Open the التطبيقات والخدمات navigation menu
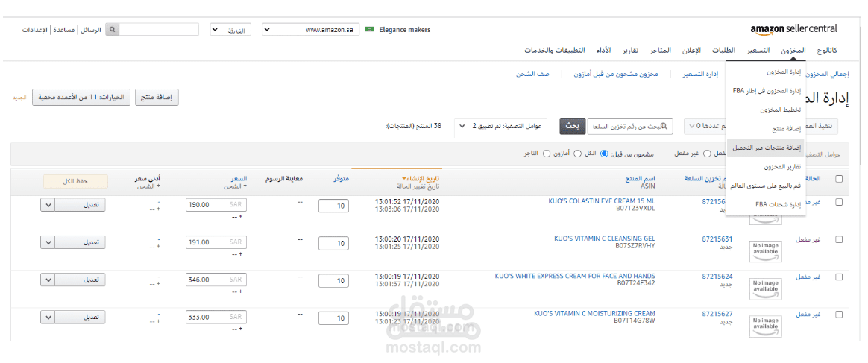The height and width of the screenshot is (363, 868). (554, 51)
